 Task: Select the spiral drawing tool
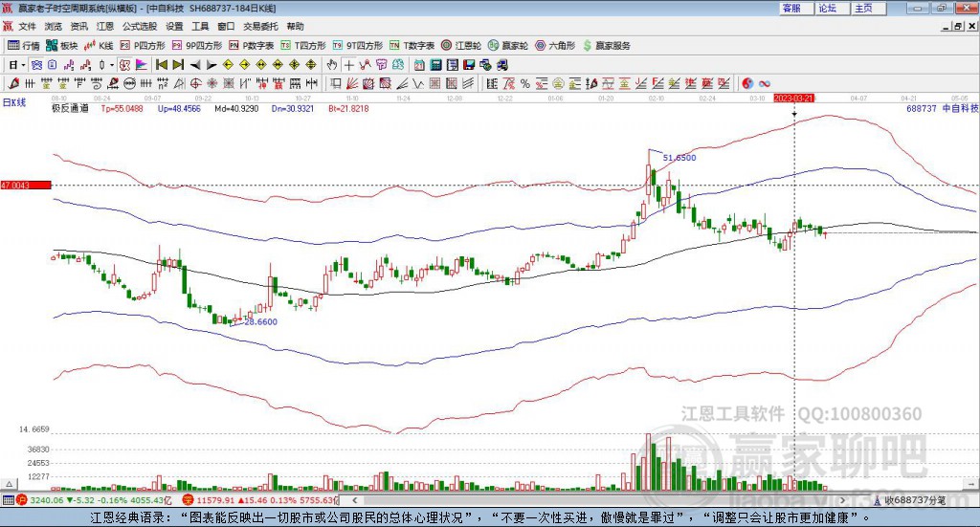coord(97,83)
